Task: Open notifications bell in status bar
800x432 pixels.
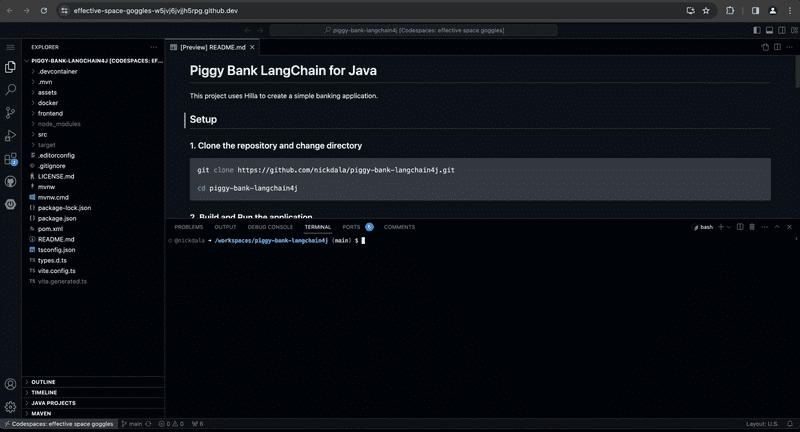Action: [x=790, y=424]
